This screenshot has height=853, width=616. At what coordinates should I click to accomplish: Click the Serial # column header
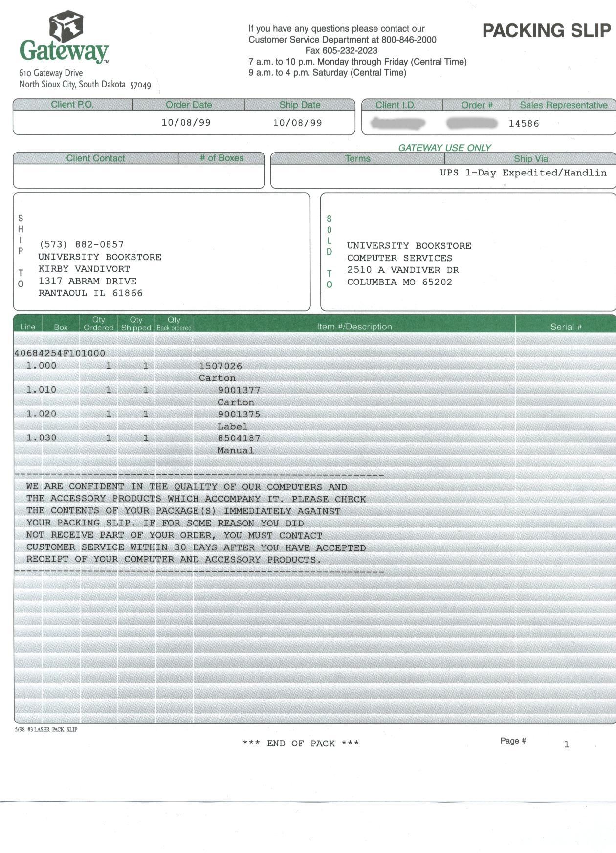[x=566, y=327]
